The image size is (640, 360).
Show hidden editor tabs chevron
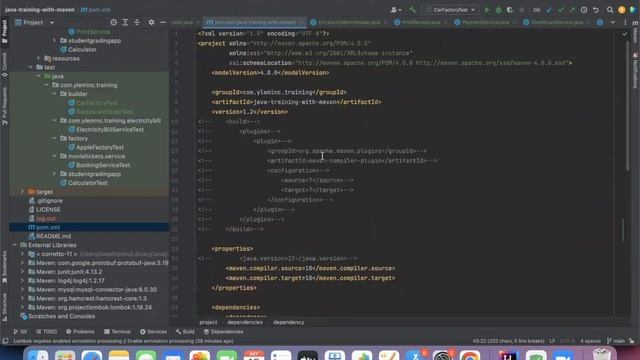pos(613,22)
